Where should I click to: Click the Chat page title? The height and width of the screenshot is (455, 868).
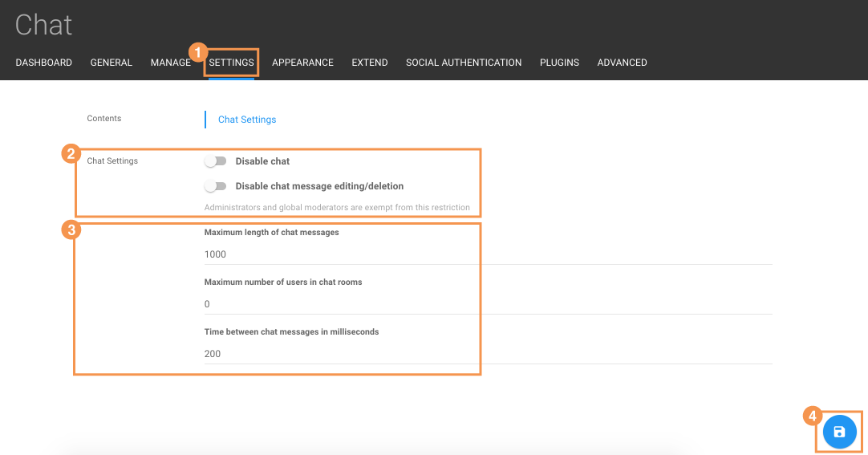click(x=44, y=25)
